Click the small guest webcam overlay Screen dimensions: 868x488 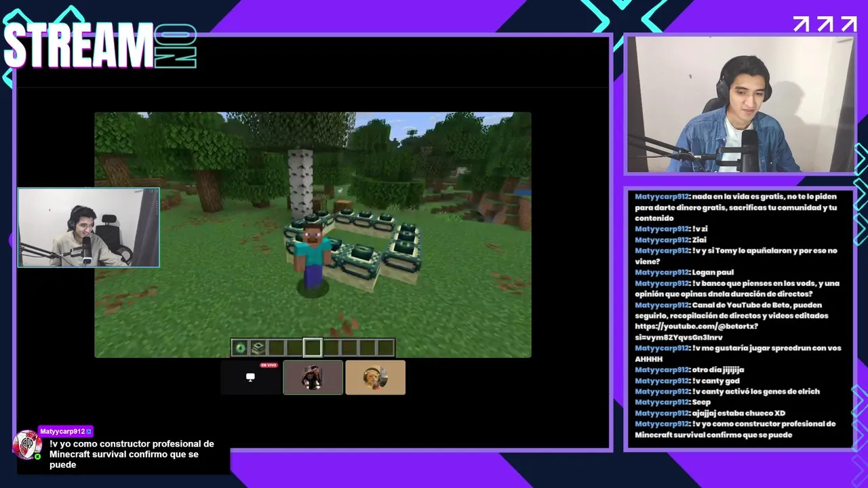(x=88, y=227)
